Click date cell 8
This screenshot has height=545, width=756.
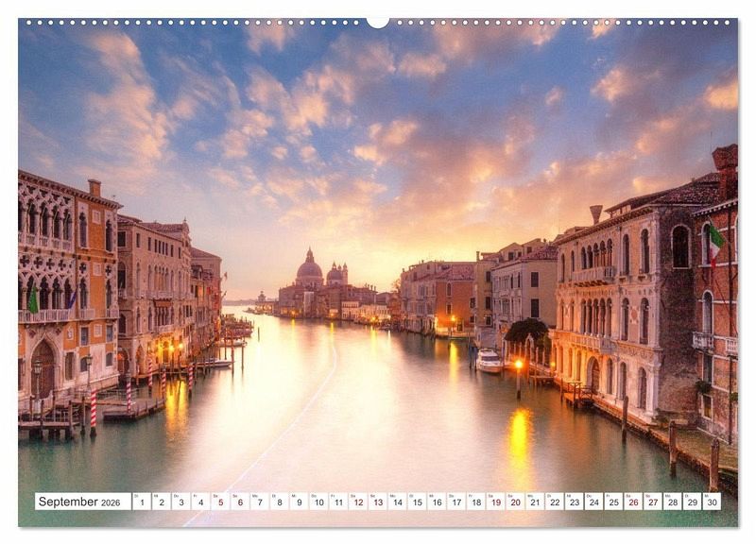[x=280, y=502]
